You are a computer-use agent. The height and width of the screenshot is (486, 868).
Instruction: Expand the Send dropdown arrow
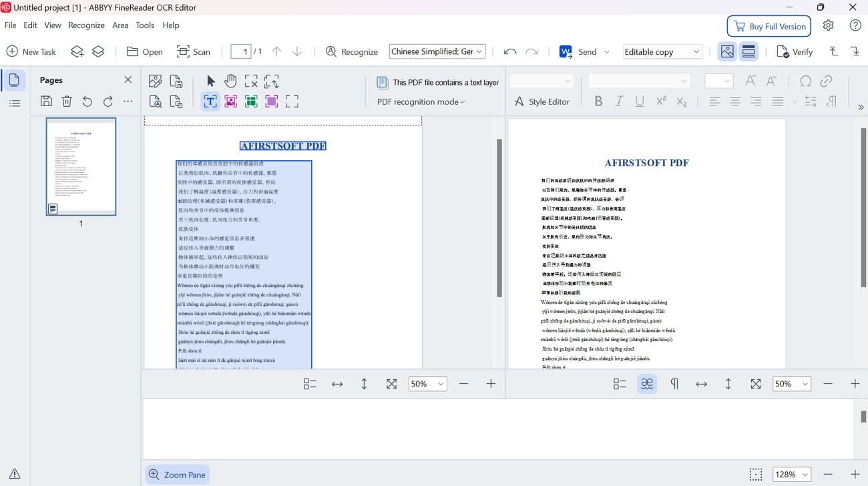(x=607, y=51)
